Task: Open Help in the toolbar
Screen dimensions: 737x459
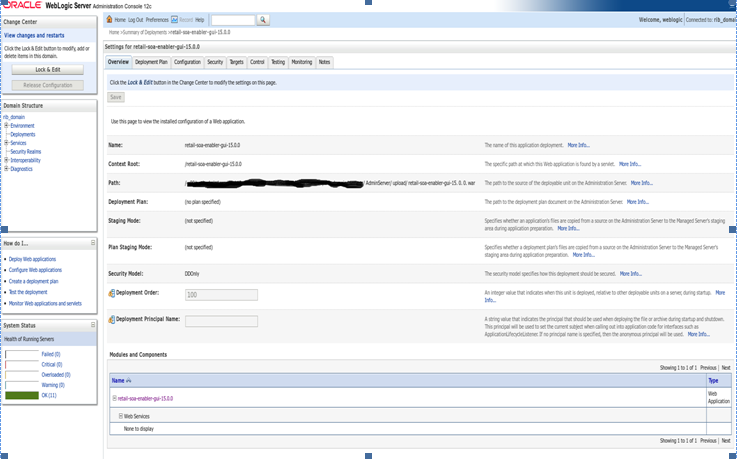Action: pos(200,20)
